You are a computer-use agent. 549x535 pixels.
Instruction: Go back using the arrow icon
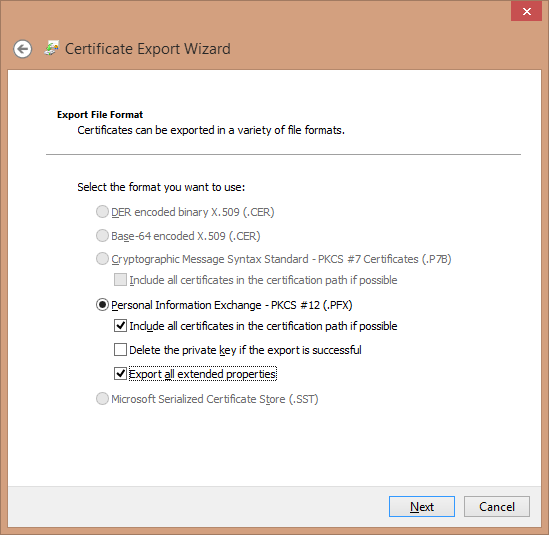pyautogui.click(x=23, y=49)
